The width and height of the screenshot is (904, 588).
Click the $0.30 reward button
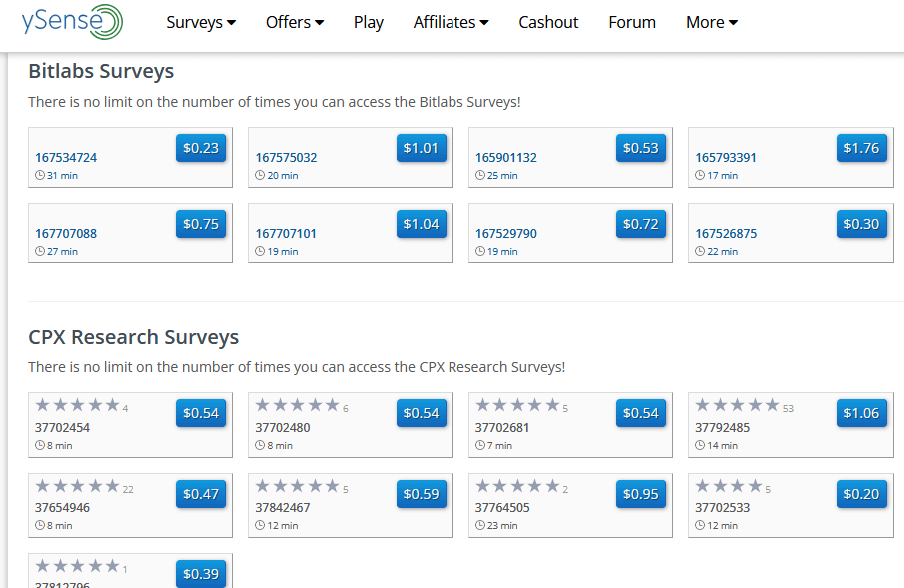coord(861,224)
